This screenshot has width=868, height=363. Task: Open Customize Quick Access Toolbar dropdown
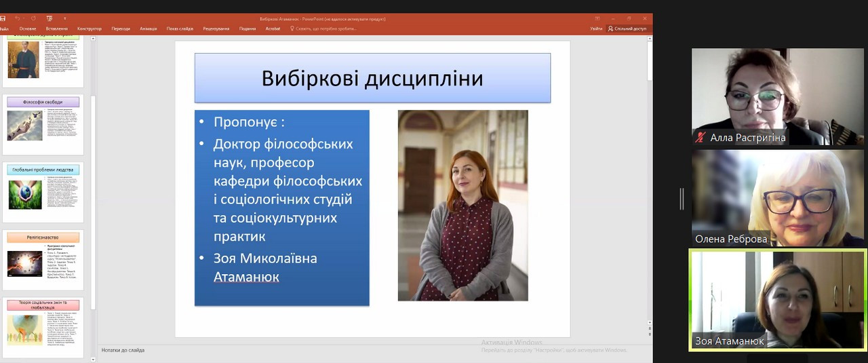pos(65,18)
